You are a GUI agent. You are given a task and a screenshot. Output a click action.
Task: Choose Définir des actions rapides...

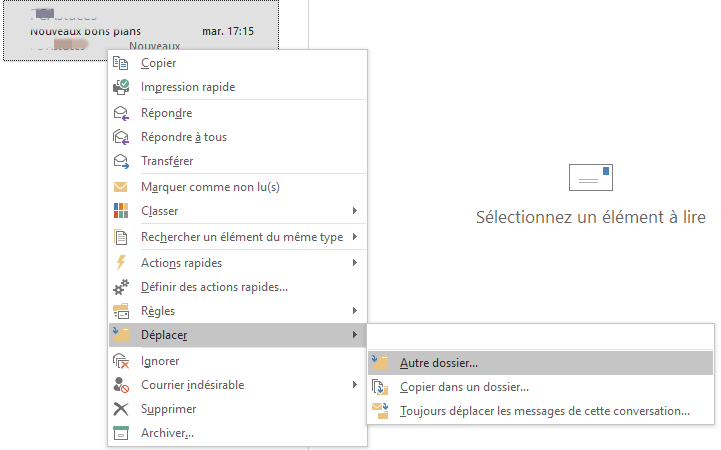[x=214, y=287]
